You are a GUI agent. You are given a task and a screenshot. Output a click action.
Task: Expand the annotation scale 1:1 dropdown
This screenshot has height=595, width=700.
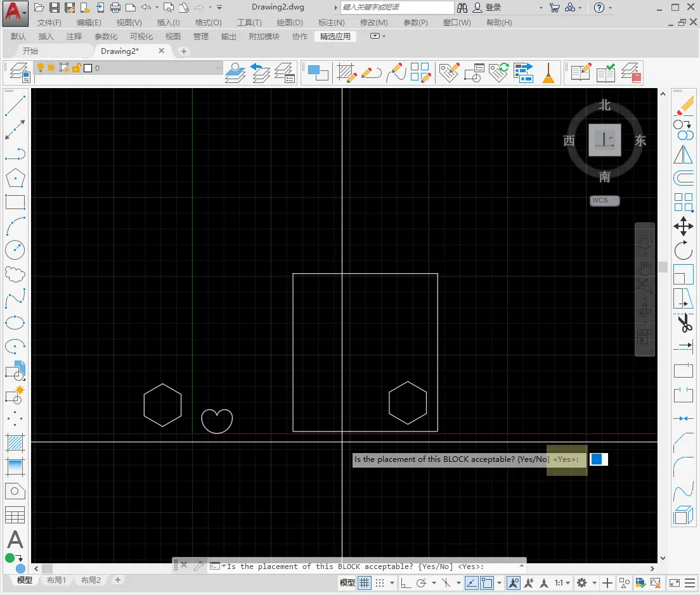[563, 583]
